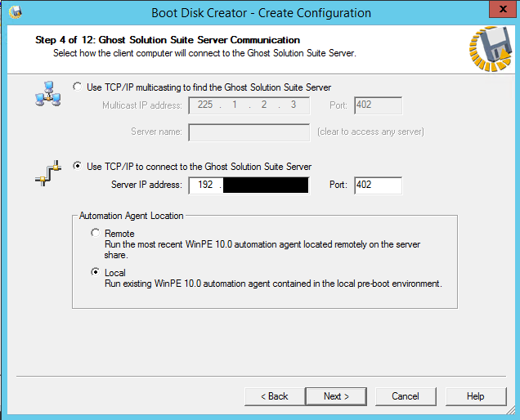Click the Local option description text
The width and height of the screenshot is (520, 420).
pos(273,284)
